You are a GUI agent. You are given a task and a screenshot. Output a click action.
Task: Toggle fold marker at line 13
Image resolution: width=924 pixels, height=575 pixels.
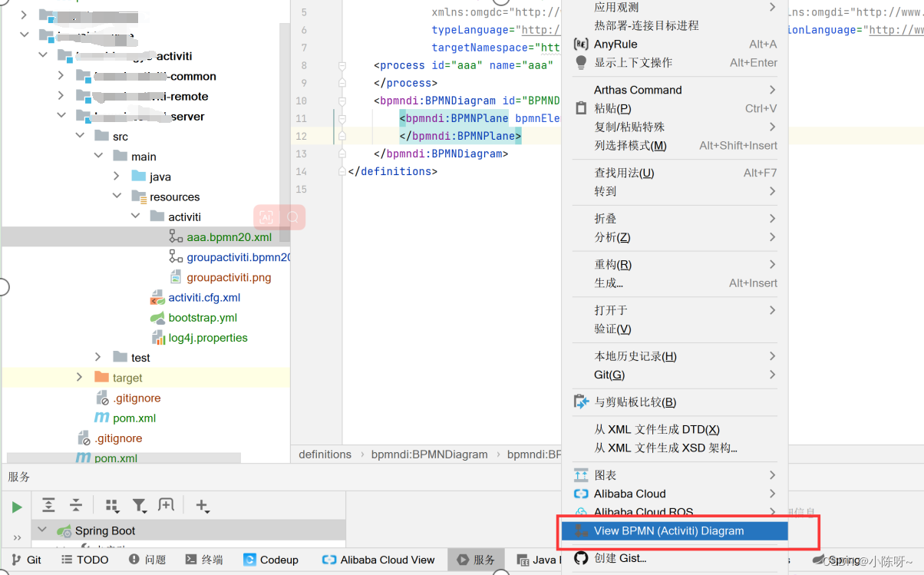pos(342,154)
